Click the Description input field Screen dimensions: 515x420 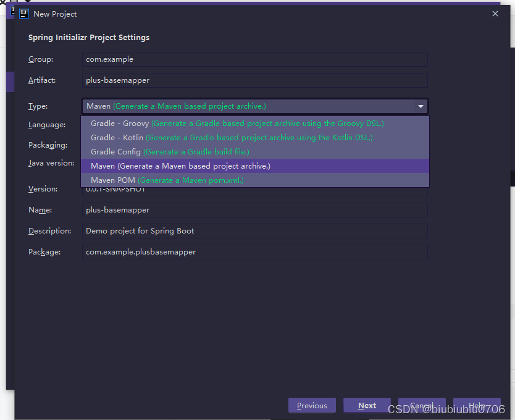(x=254, y=231)
